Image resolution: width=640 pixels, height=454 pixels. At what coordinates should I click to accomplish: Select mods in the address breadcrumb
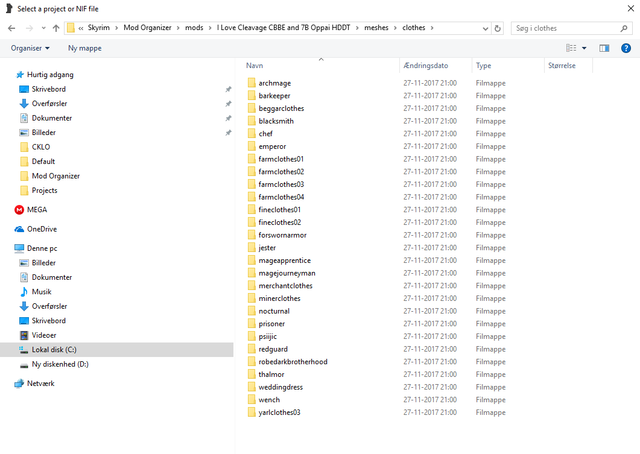tap(194, 28)
